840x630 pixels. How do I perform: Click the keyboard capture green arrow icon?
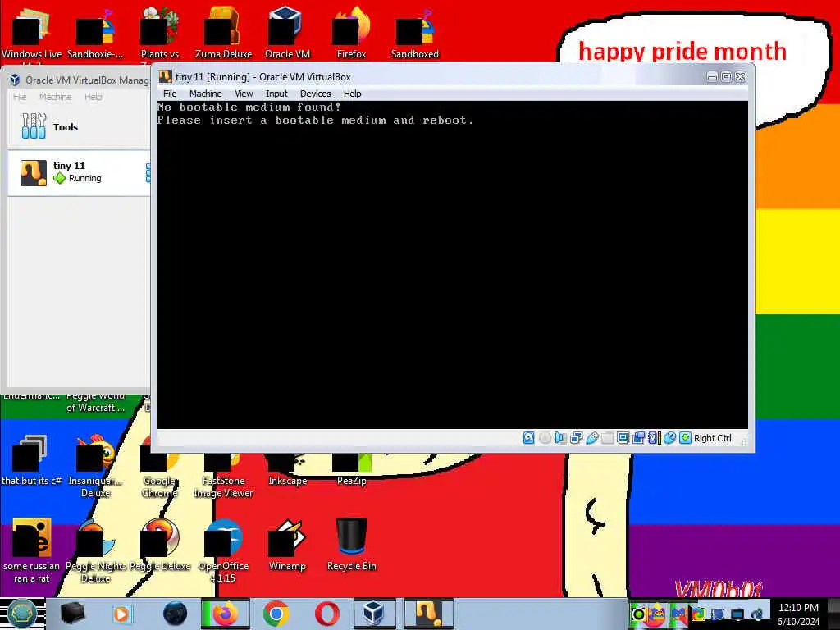685,438
